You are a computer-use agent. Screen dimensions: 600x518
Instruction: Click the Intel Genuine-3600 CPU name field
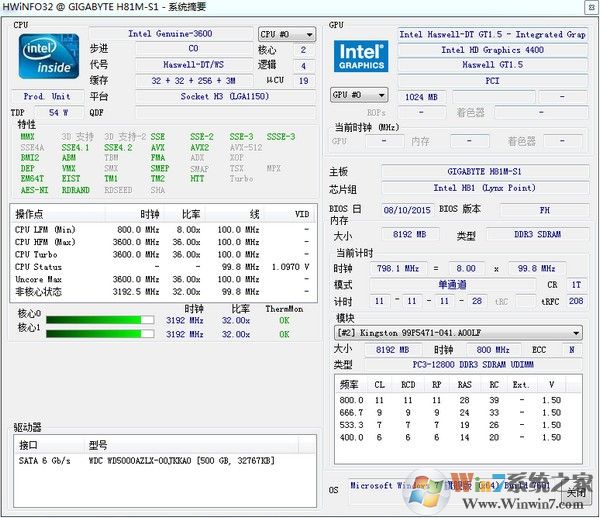[x=171, y=34]
